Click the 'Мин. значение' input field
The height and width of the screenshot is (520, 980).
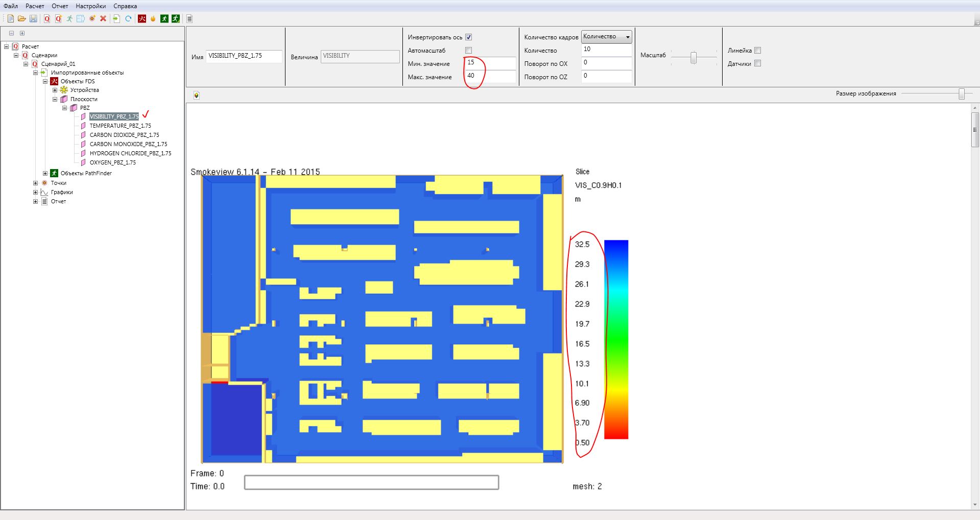[491, 63]
